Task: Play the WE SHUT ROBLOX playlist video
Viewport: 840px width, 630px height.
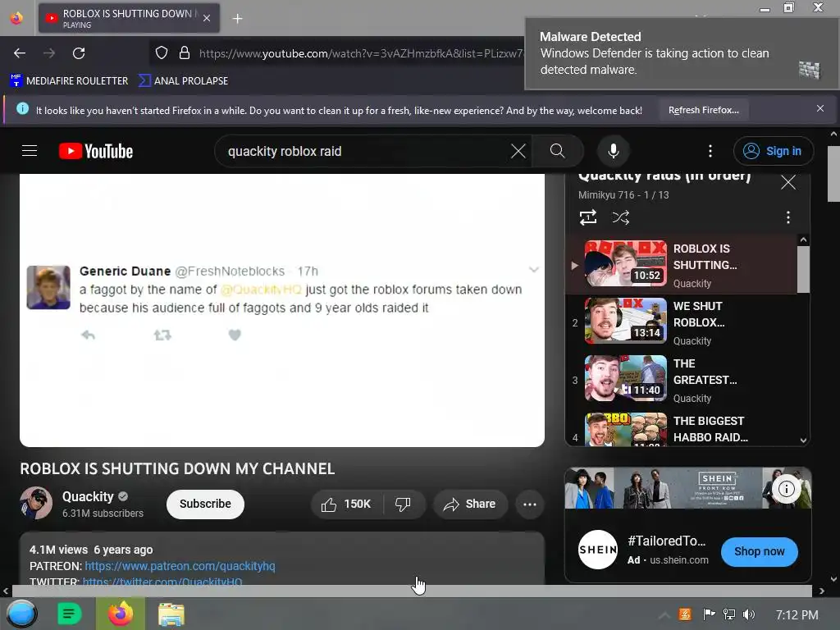Action: coord(682,322)
